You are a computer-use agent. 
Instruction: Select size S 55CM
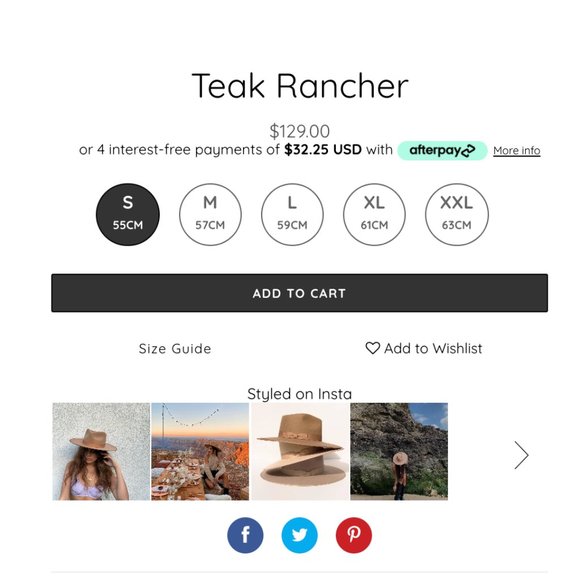pos(128,215)
